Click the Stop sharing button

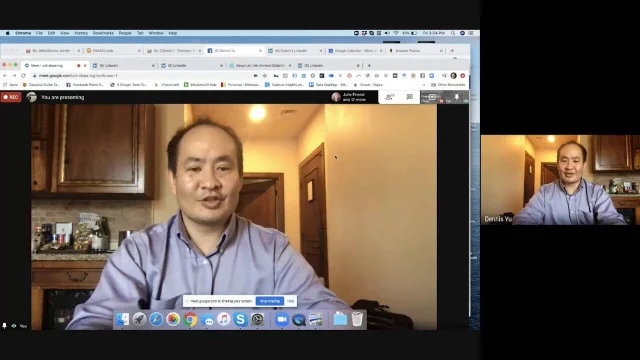tap(270, 301)
